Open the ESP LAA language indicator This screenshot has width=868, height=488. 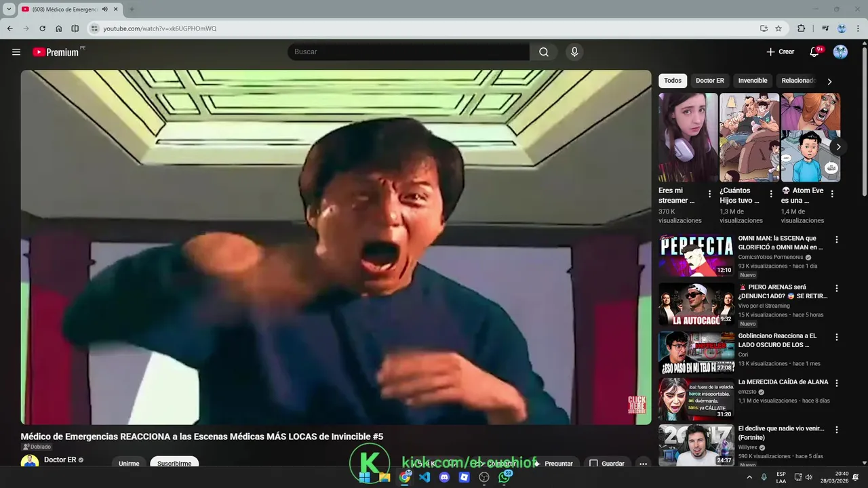(781, 477)
